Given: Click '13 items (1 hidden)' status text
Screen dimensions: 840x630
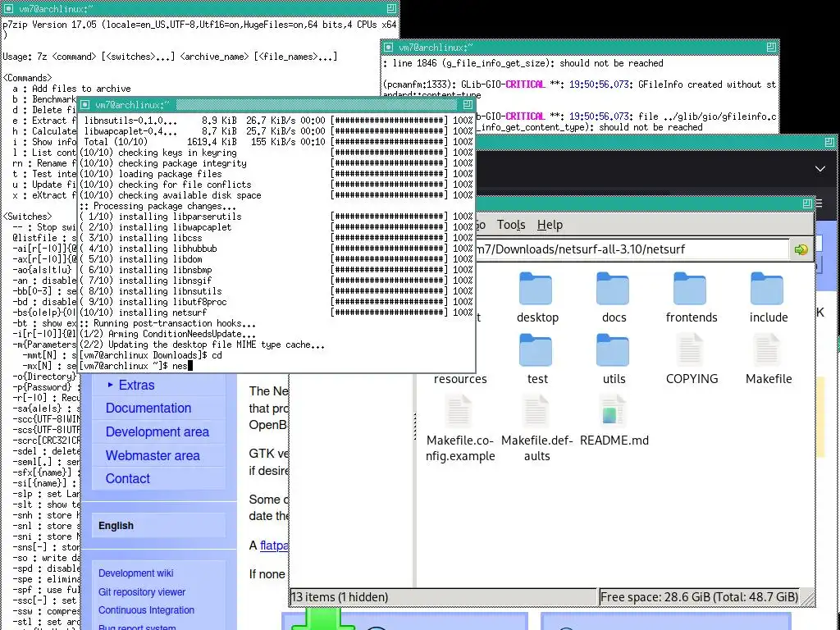Looking at the screenshot, I should coord(340,597).
